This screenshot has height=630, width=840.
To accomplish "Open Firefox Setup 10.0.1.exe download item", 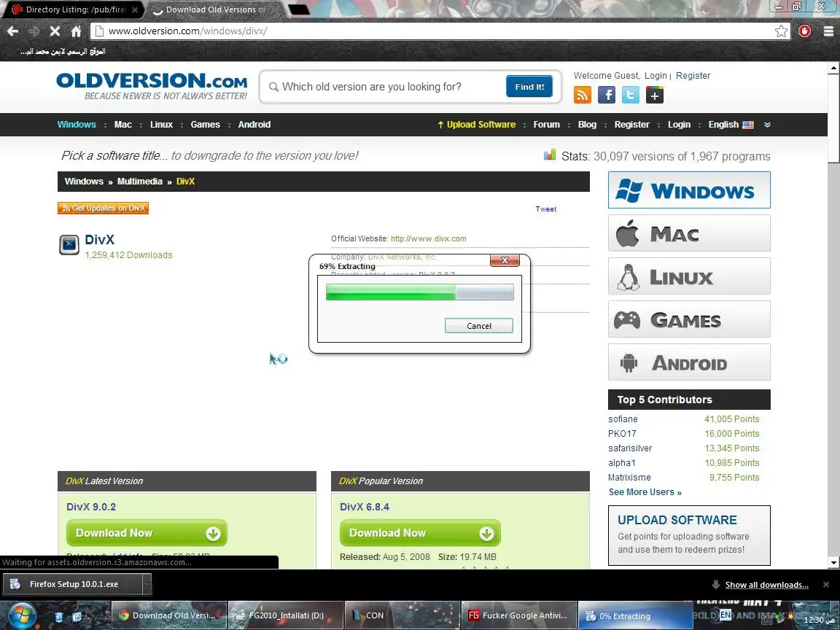I will coord(73,585).
